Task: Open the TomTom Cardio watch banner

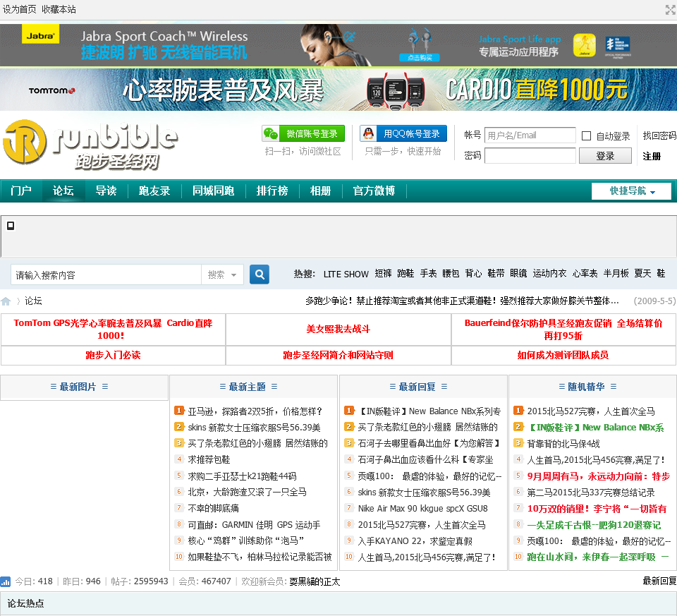Action: [338, 90]
